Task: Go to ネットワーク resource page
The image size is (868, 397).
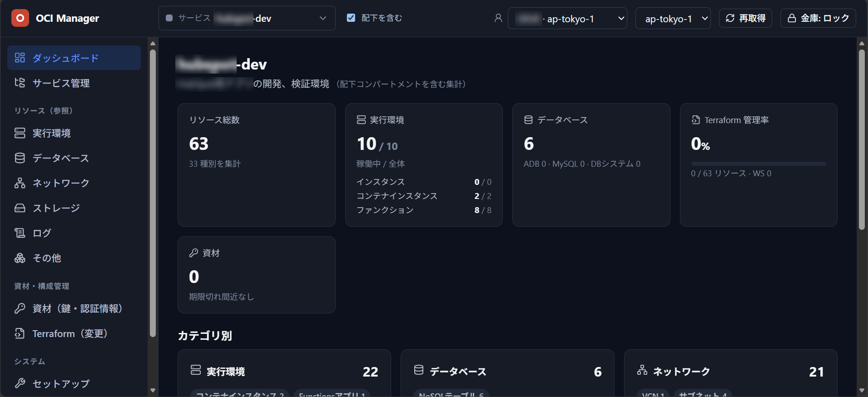Action: pyautogui.click(x=74, y=183)
